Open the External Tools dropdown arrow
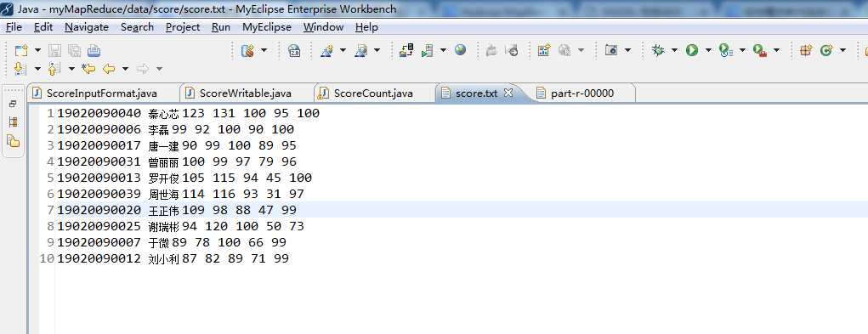Viewport: 868px width, 334px height. 776,50
